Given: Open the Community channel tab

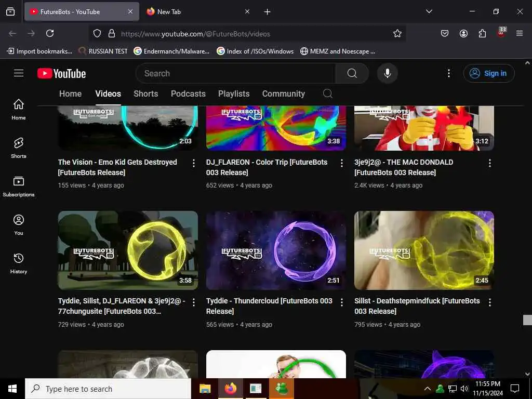Looking at the screenshot, I should click(x=283, y=94).
